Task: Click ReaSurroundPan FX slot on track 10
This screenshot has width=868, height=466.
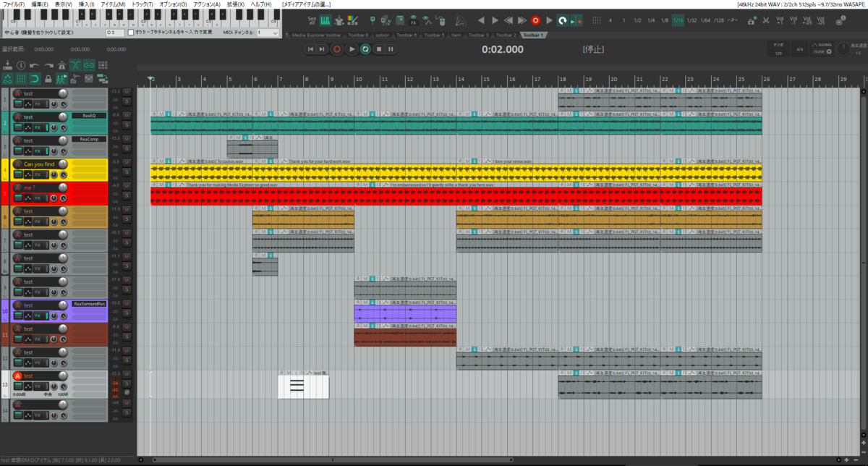Action: 89,304
